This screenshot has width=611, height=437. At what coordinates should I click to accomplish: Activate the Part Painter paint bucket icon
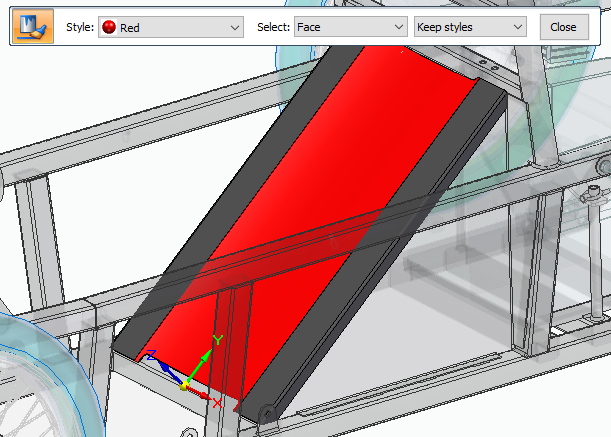tap(33, 26)
